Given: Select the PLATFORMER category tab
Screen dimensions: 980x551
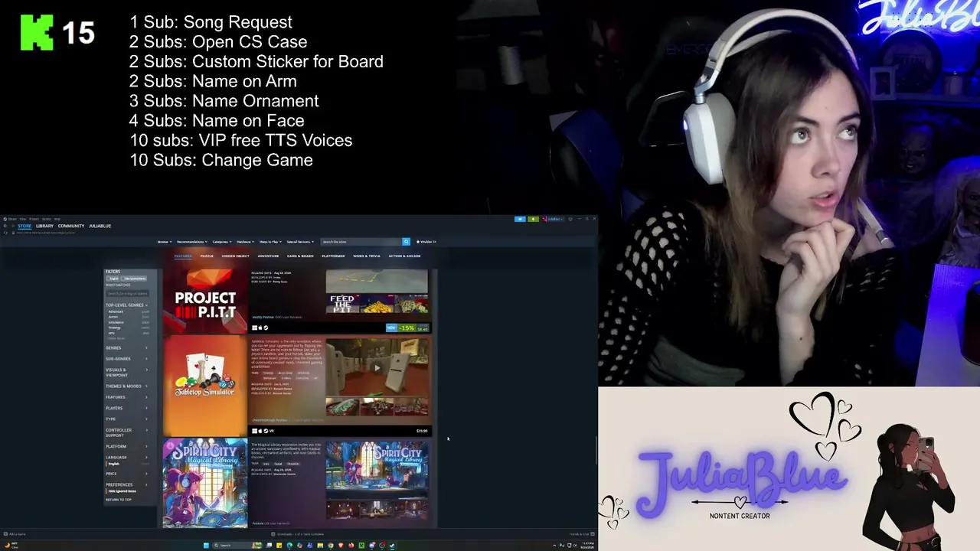Looking at the screenshot, I should coord(333,256).
